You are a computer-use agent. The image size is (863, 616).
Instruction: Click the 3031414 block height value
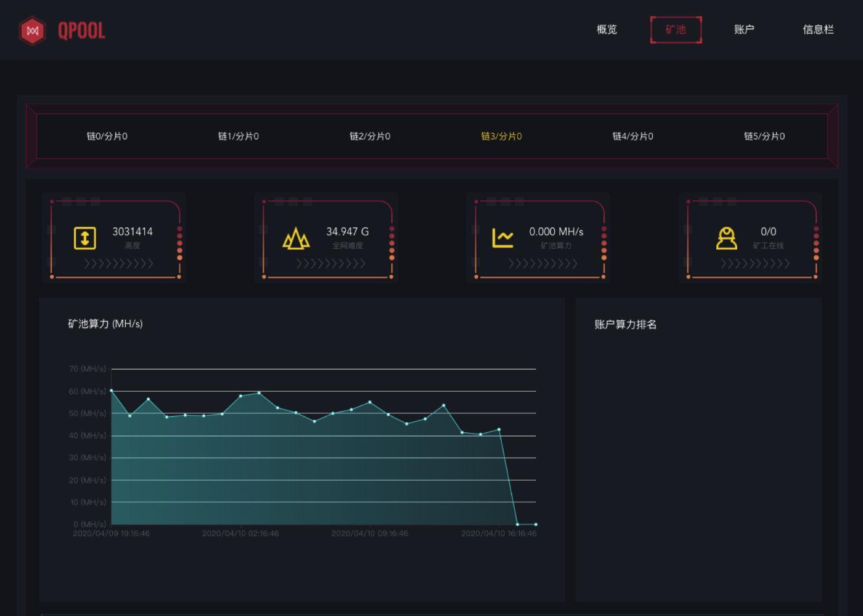[x=133, y=232]
